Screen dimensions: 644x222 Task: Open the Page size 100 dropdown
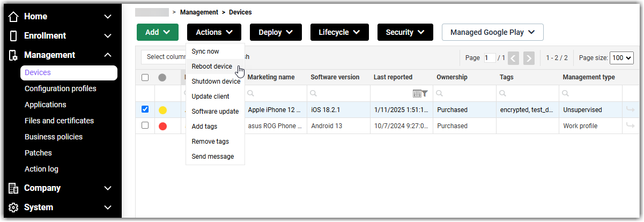(622, 57)
